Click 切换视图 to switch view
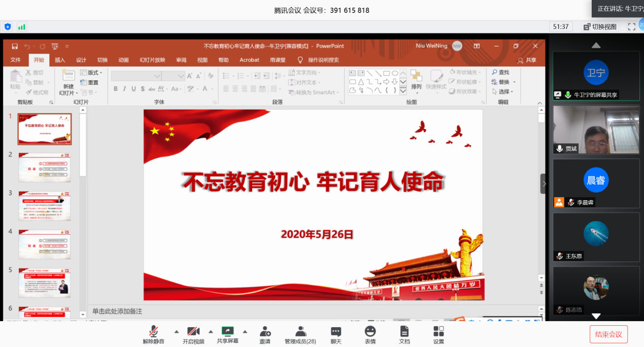The image size is (644, 347). [x=600, y=26]
